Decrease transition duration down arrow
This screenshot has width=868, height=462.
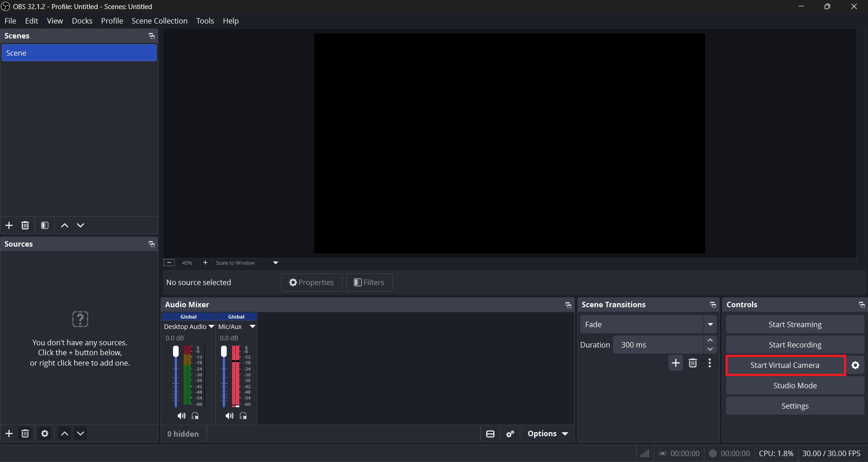point(710,349)
